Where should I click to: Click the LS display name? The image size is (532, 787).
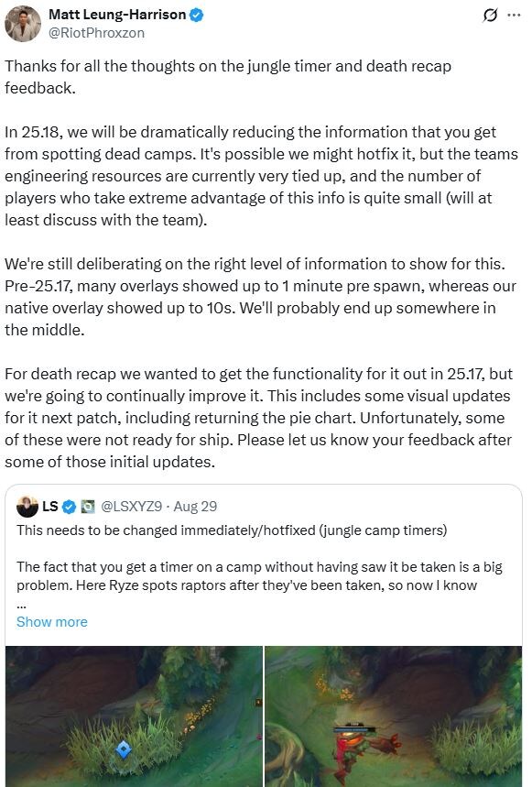point(49,507)
